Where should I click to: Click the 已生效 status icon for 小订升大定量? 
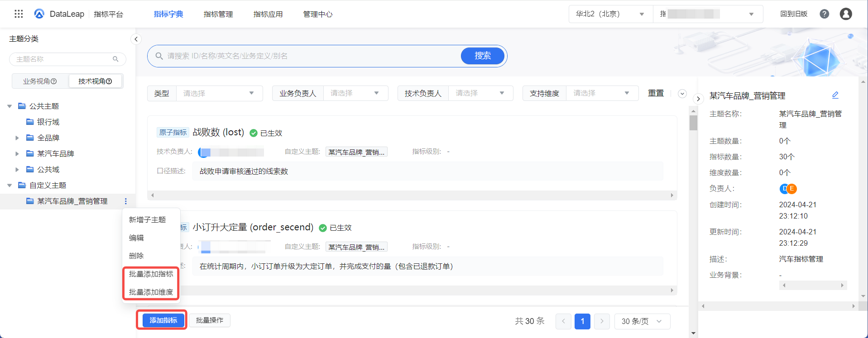tap(323, 228)
